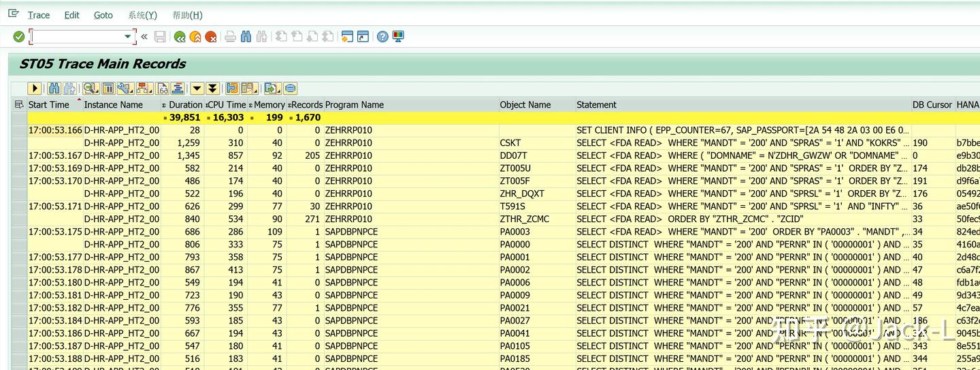Click the Details magnifier icon in ALV toolbar
980x370 pixels.
[91, 89]
